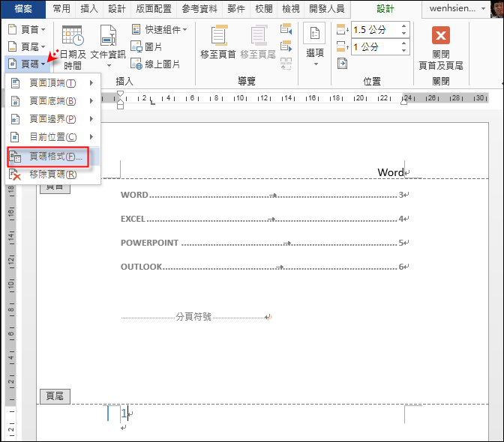This screenshot has height=442, width=504.
Task: Click the tab stop marker near 2 on ruler
Action: [x=153, y=102]
